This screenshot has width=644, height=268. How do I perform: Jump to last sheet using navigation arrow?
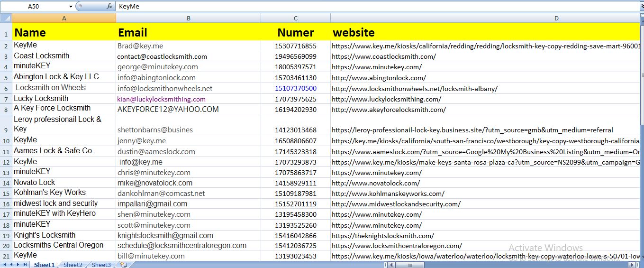point(25,265)
